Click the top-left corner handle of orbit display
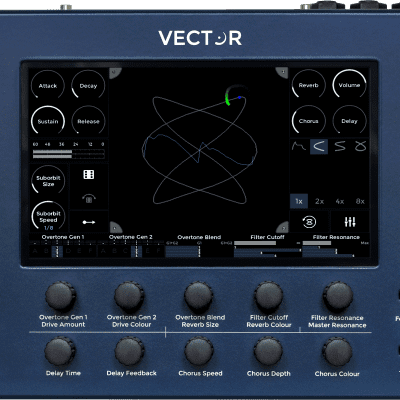 [x=115, y=73]
